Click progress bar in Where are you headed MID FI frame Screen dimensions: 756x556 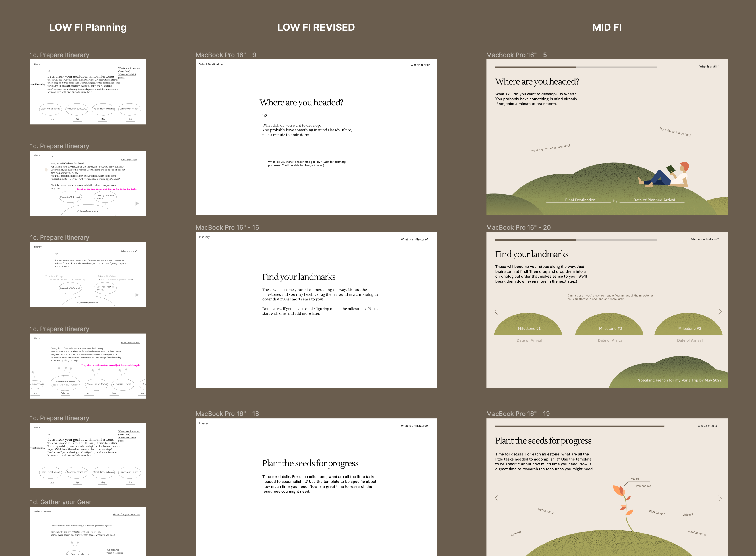tap(576, 67)
